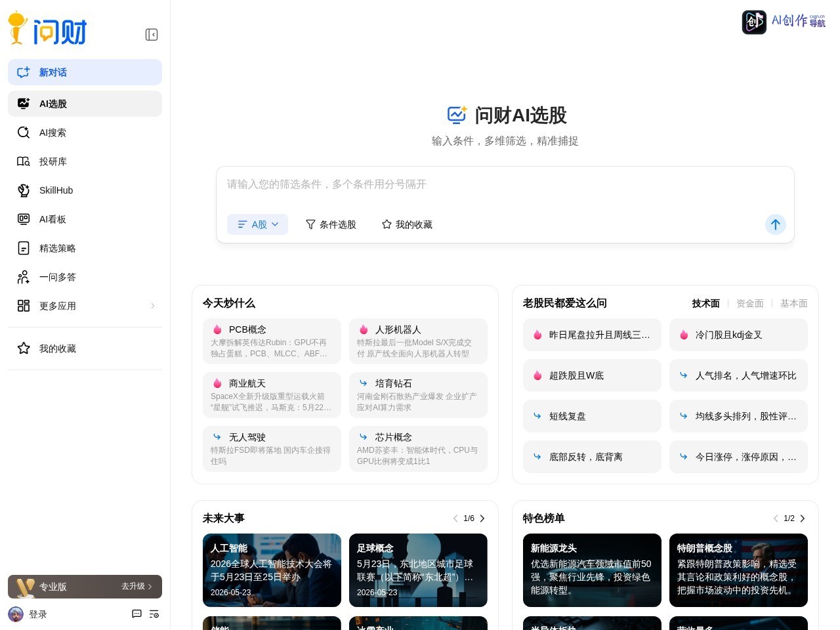Open the A股 market dropdown
The width and height of the screenshot is (840, 630).
[257, 224]
